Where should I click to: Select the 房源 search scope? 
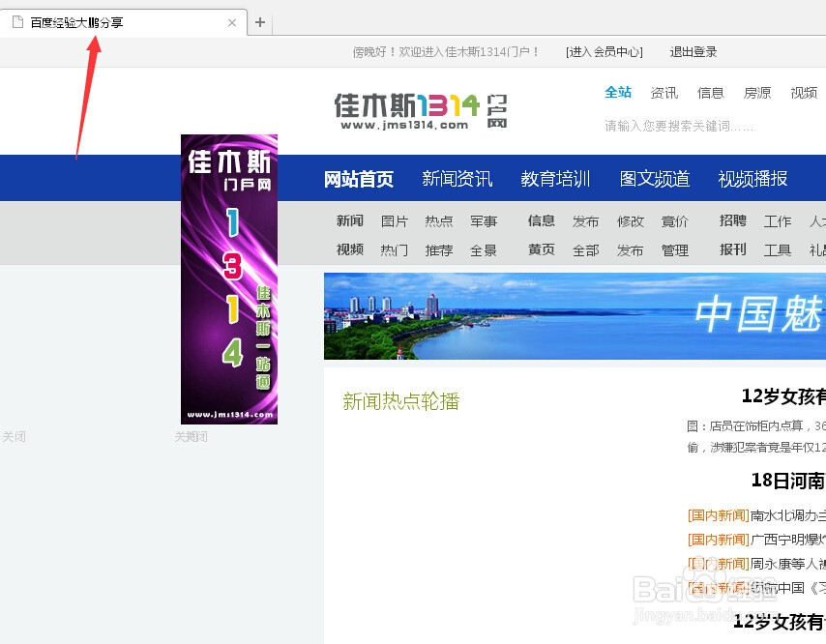(757, 93)
